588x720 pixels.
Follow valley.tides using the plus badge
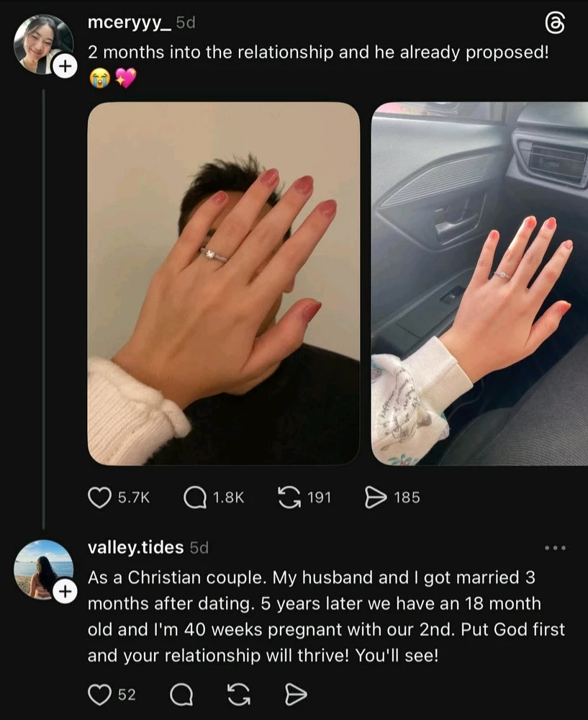(65, 591)
